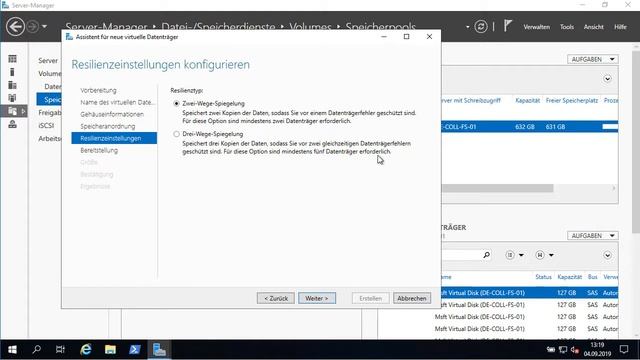Click the Server Manager back arrow
Screen dimensions: 640x360
coord(15,27)
